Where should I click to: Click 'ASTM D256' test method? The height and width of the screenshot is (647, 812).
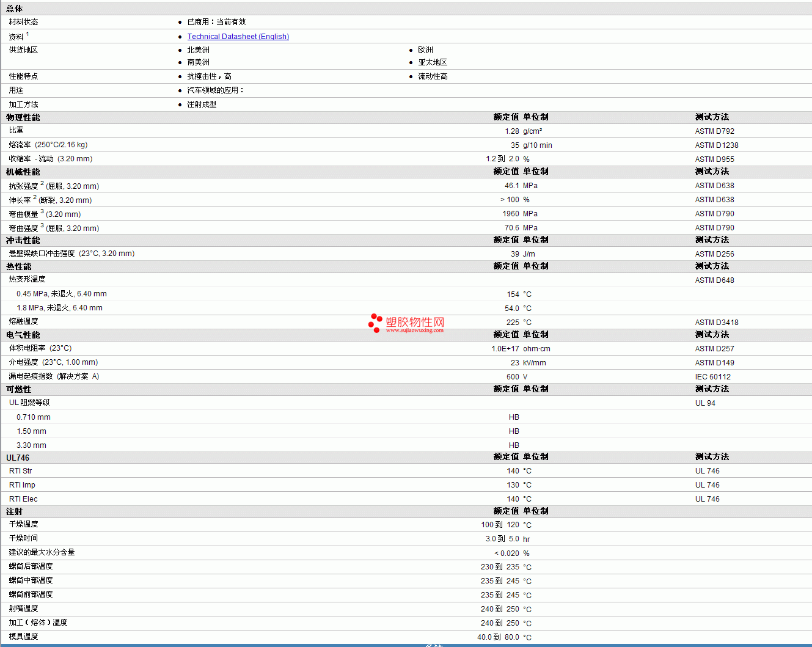pos(715,254)
